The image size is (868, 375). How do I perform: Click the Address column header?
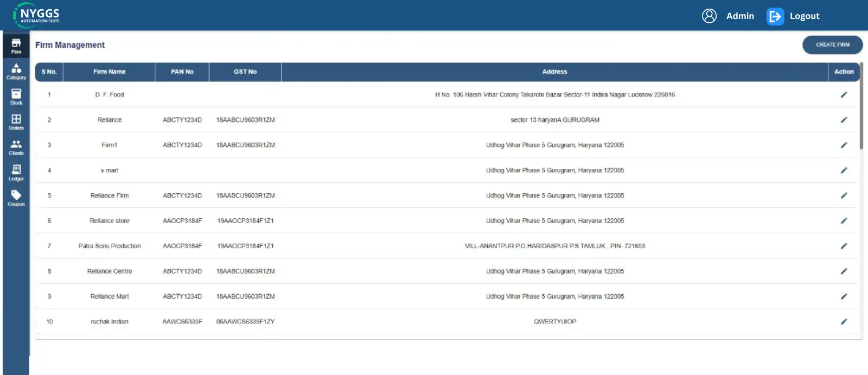pos(554,72)
